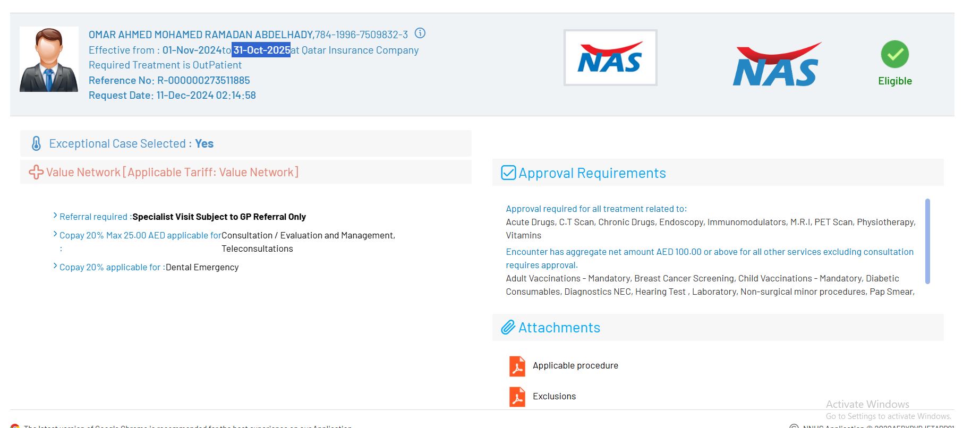Click the member profile avatar picture
Viewport: 980px width, 428px height.
tap(49, 59)
